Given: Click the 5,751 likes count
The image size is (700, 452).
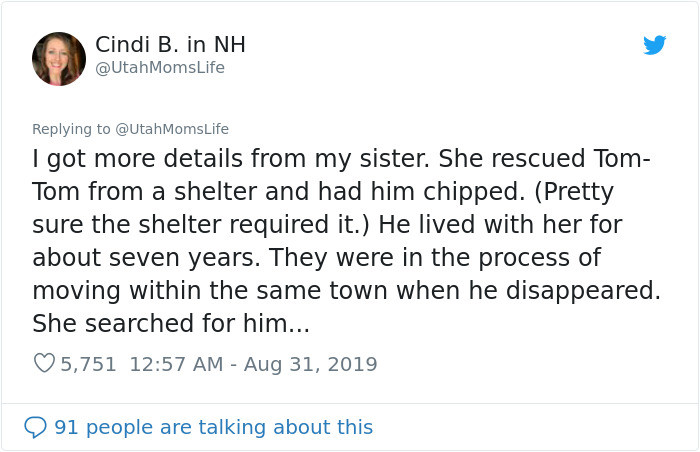Looking at the screenshot, I should (x=88, y=364).
